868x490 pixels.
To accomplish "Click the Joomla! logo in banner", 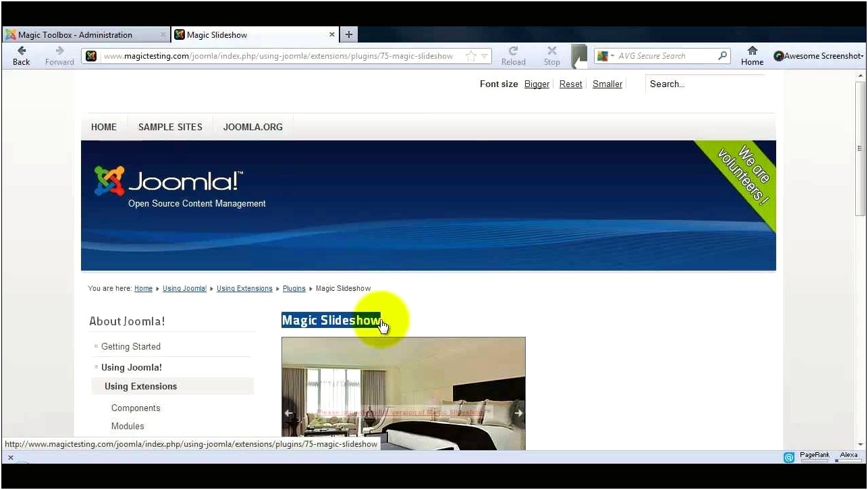I will click(169, 180).
